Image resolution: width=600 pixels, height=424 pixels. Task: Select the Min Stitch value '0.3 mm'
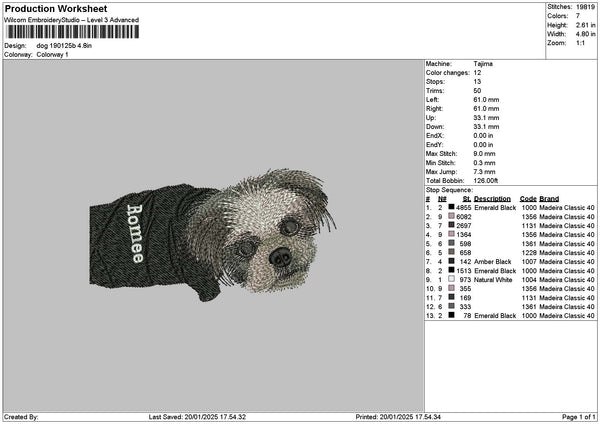(x=484, y=163)
